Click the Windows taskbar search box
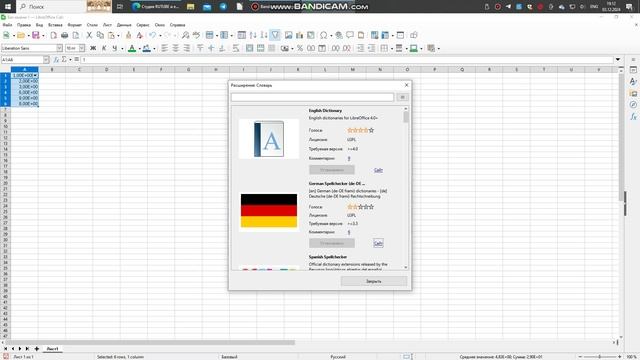 (x=51, y=7)
